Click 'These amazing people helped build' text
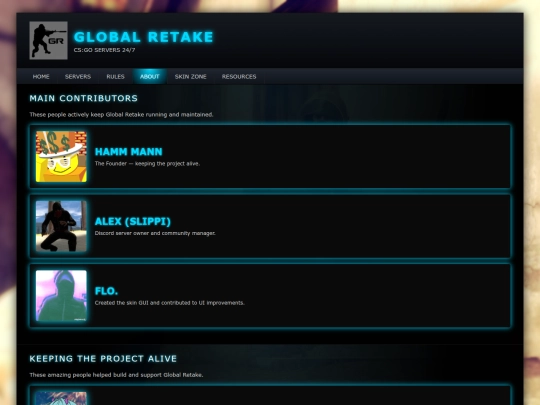 (x=116, y=375)
